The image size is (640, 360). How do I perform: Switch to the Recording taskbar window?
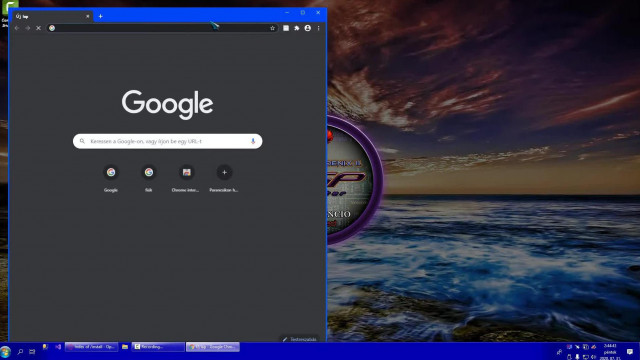pos(158,347)
